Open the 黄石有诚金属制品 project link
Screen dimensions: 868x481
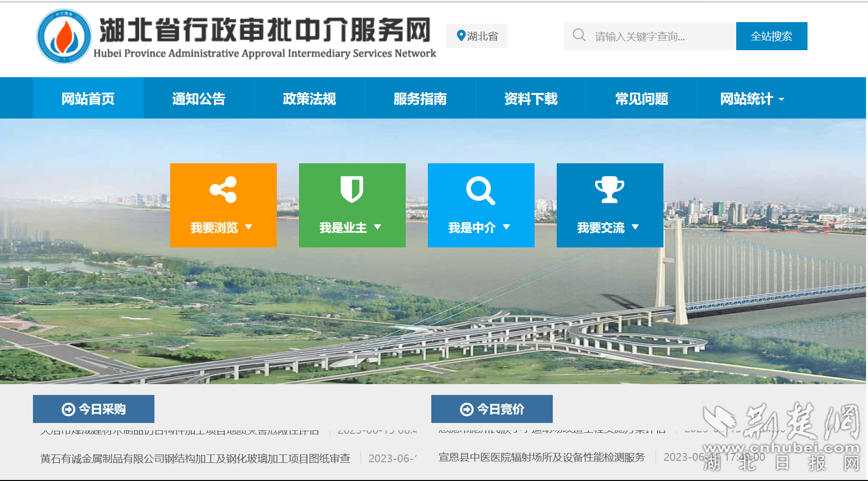(195, 458)
